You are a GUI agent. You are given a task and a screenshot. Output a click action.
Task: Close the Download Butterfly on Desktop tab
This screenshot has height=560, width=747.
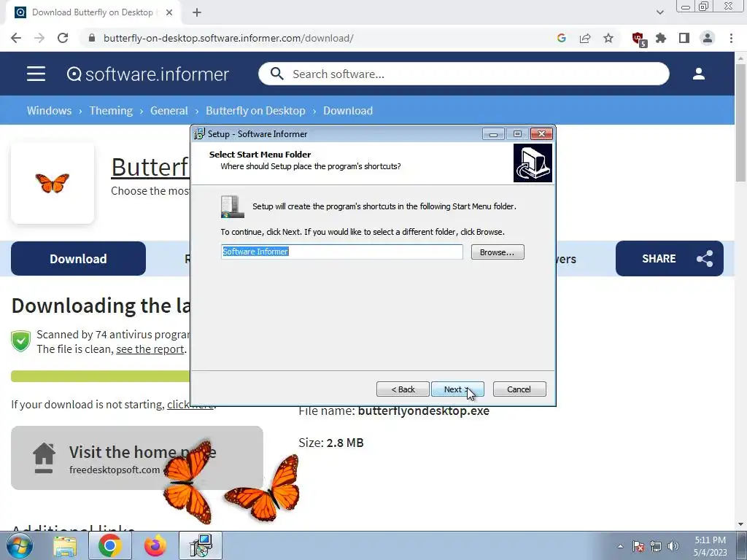169,12
